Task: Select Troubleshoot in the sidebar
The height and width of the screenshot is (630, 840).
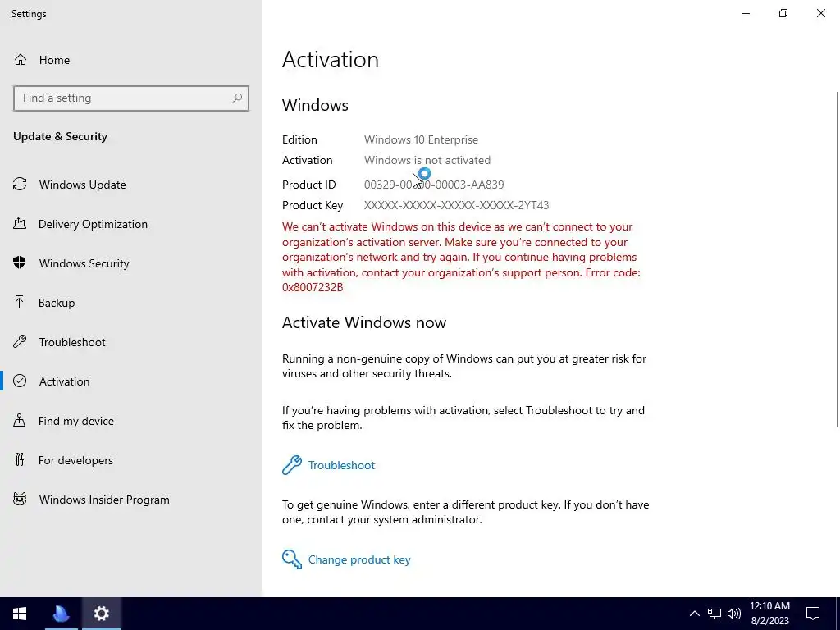Action: pyautogui.click(x=131, y=342)
